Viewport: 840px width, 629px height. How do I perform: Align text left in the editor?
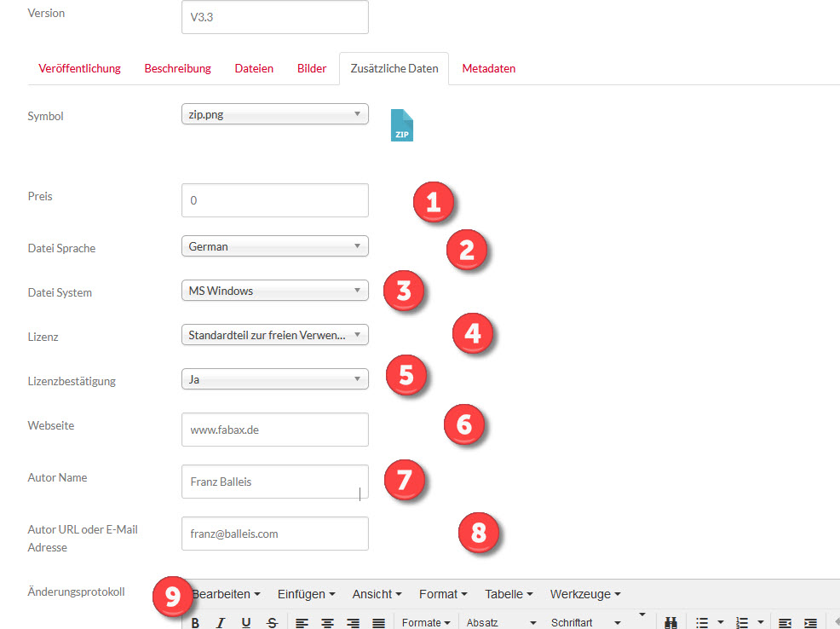pyautogui.click(x=302, y=622)
